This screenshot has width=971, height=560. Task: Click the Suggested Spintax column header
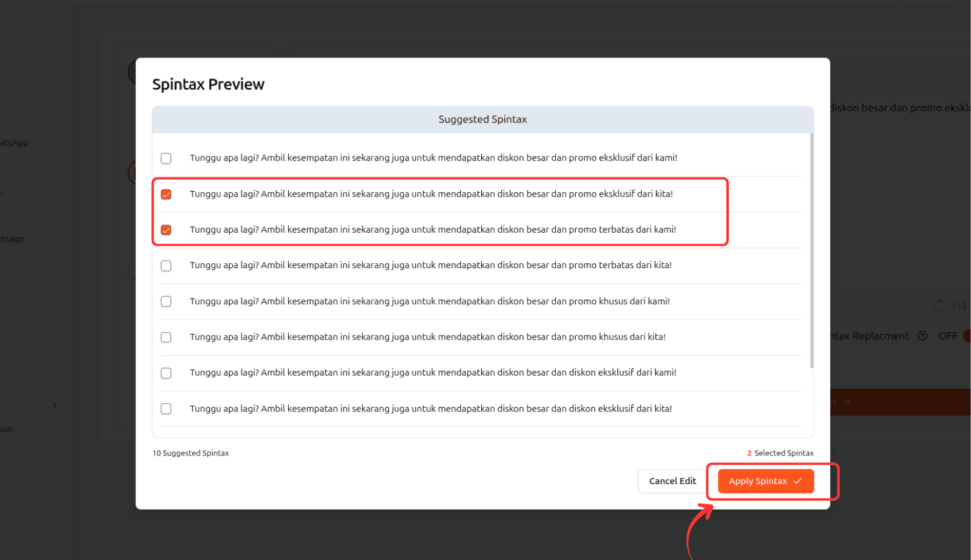coord(482,119)
